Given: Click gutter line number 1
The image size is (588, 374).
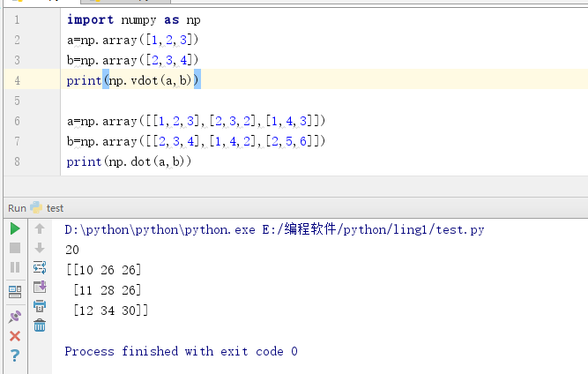Looking at the screenshot, I should (17, 19).
